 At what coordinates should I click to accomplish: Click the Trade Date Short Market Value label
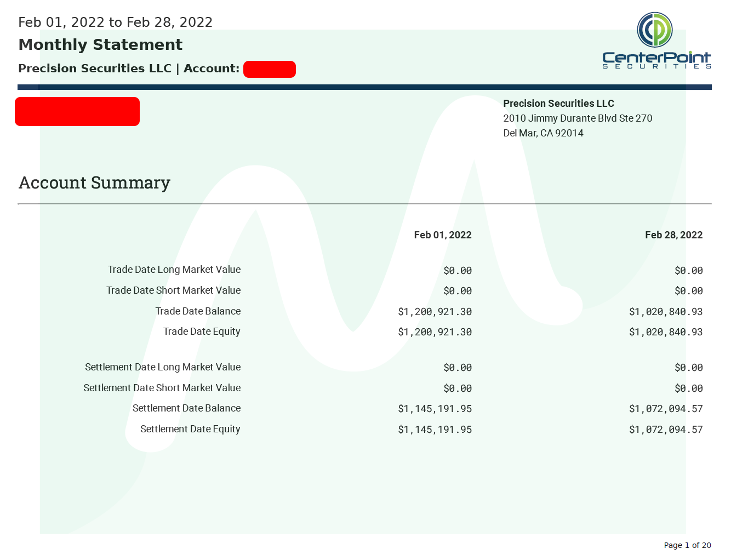point(174,290)
